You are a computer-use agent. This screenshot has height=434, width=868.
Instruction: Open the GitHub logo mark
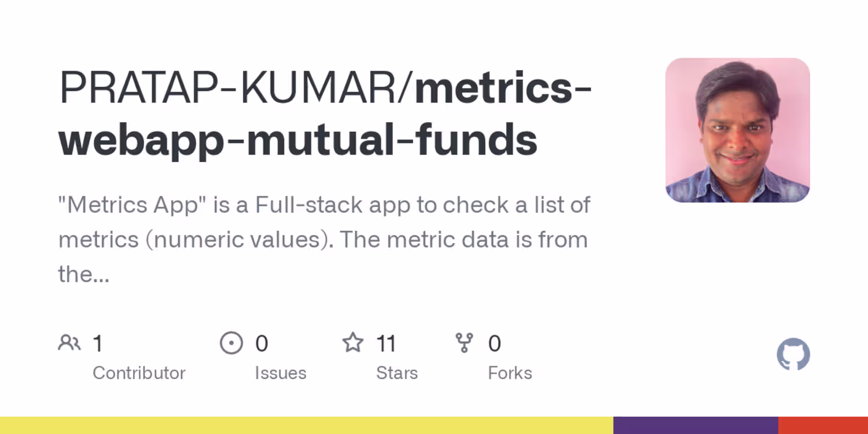click(x=793, y=354)
